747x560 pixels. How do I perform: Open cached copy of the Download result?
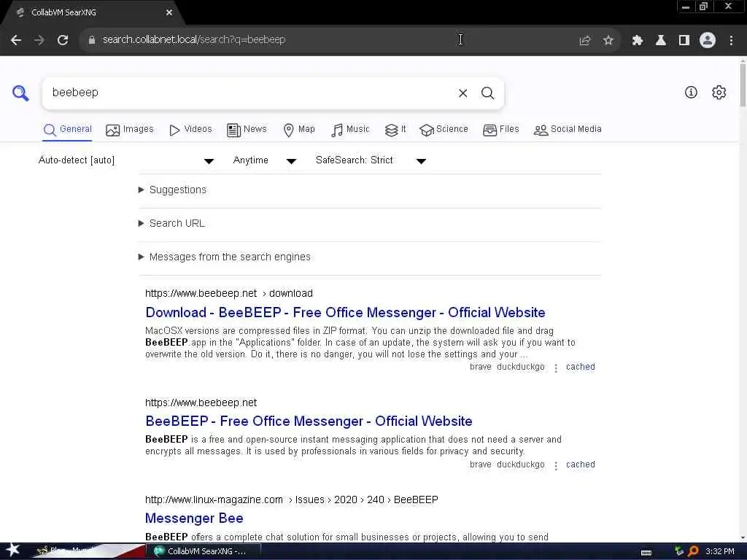(580, 367)
